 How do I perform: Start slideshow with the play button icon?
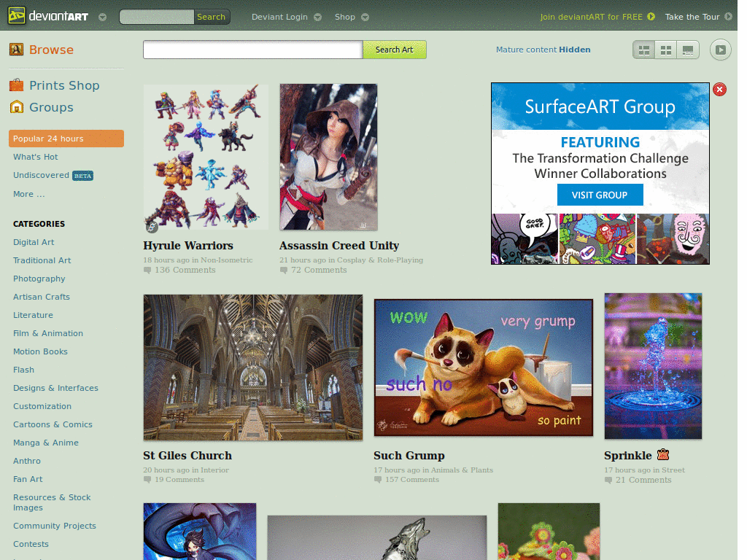click(x=720, y=50)
